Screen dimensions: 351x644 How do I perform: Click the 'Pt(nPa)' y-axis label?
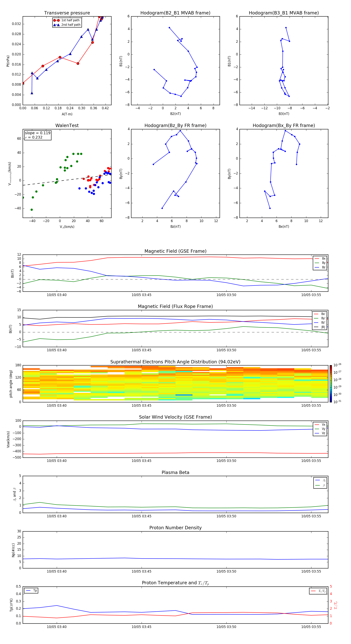point(8,61)
